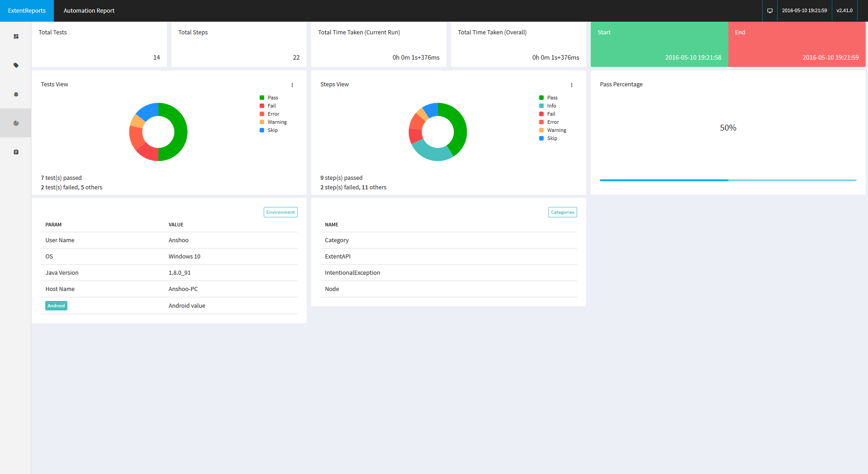Open the categories tag view in sidebar
Screen dimensions: 868x474
point(16,66)
